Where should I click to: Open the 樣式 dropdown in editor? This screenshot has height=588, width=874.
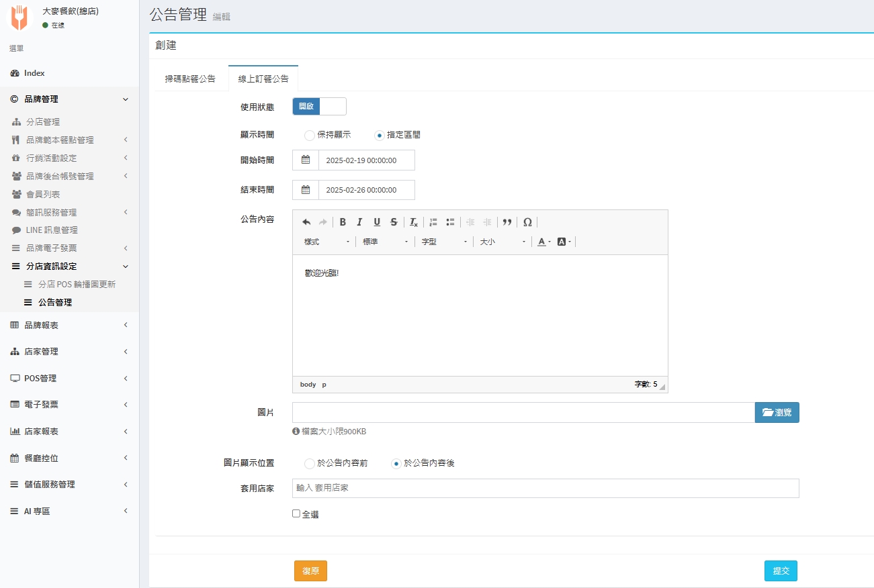coord(326,242)
